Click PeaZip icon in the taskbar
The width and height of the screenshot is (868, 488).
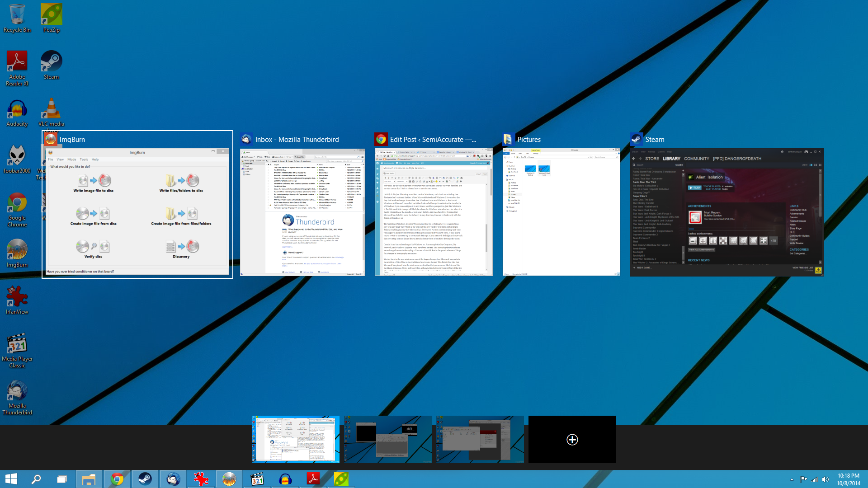(x=341, y=479)
